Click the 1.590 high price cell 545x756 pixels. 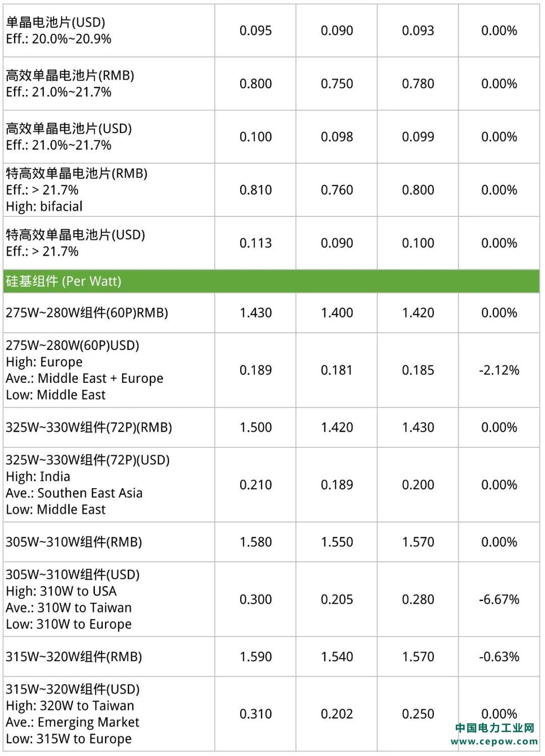(256, 657)
